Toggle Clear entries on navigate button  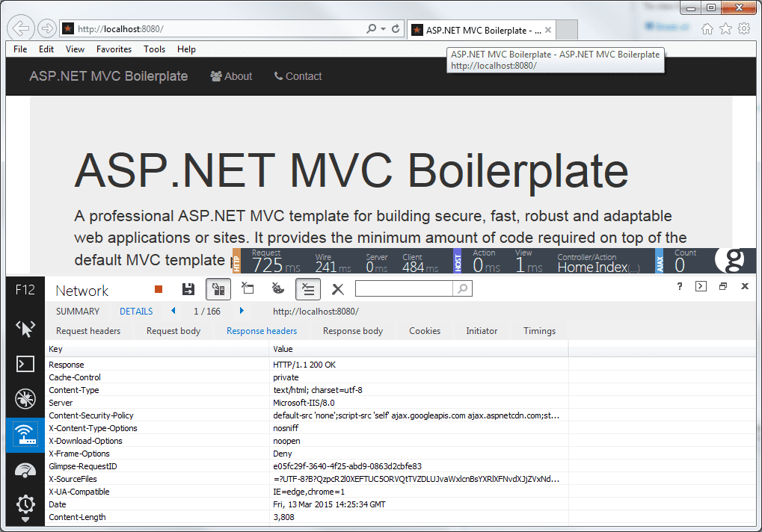click(308, 289)
